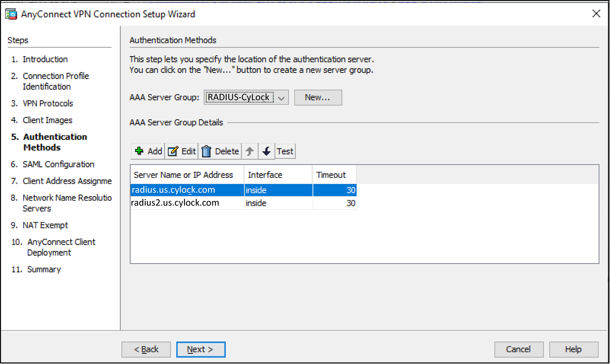Go to the SAML Configuration step
The image size is (610, 364).
coord(58,164)
